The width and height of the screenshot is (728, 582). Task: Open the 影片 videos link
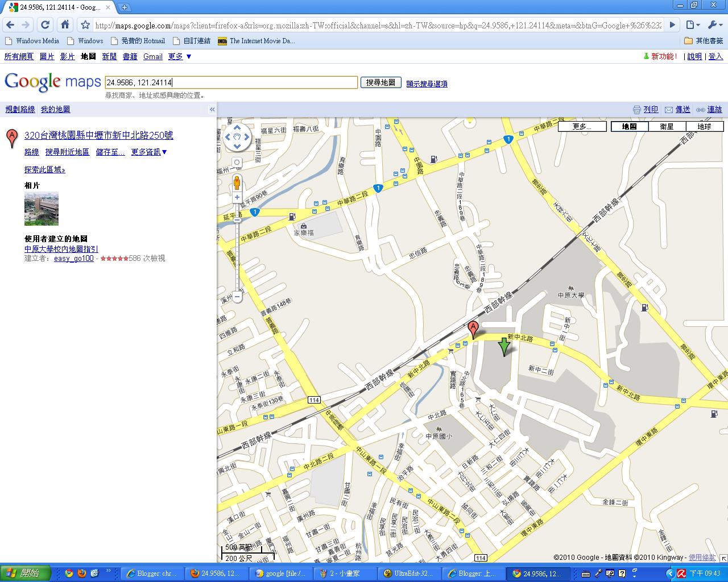tap(67, 56)
